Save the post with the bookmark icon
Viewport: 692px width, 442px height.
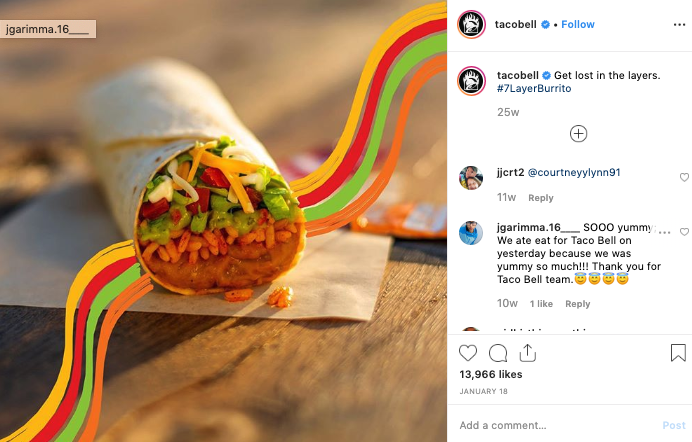coord(678,353)
